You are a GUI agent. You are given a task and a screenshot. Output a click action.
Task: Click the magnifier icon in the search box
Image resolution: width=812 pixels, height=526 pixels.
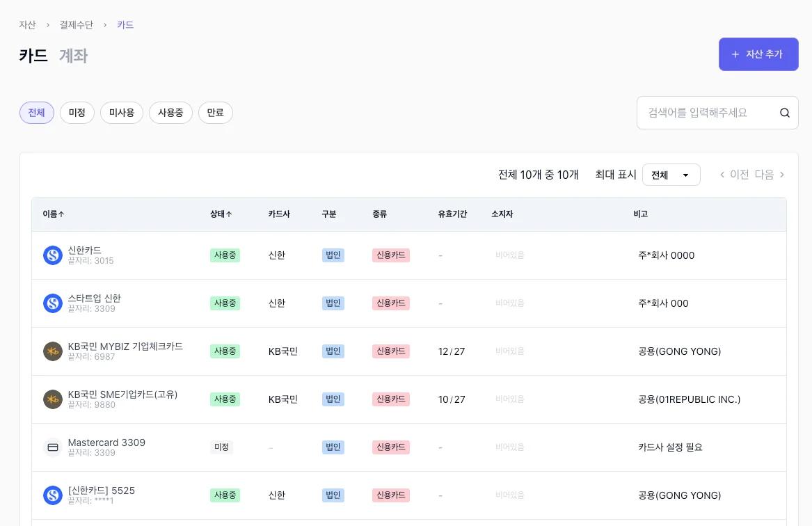coord(784,112)
